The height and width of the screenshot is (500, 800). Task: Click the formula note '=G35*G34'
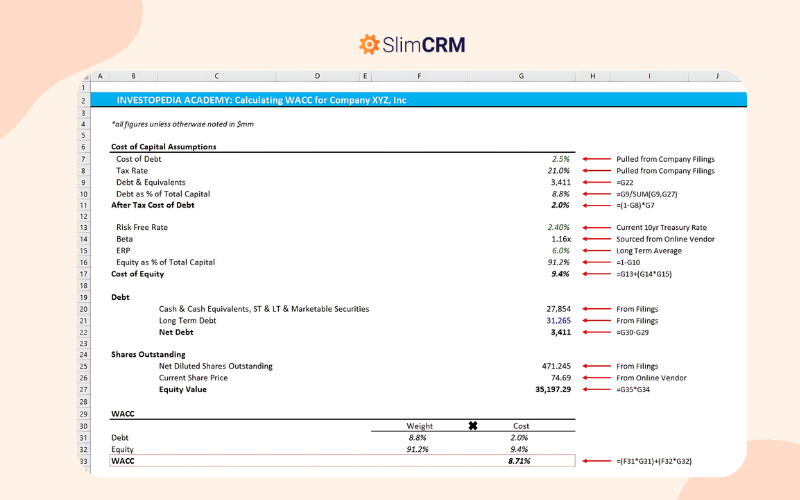coord(633,389)
